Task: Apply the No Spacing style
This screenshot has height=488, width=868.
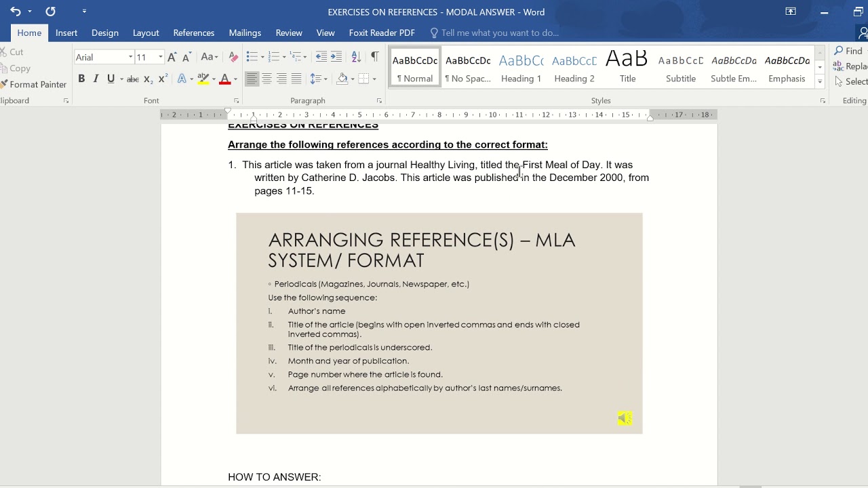Action: tap(468, 66)
